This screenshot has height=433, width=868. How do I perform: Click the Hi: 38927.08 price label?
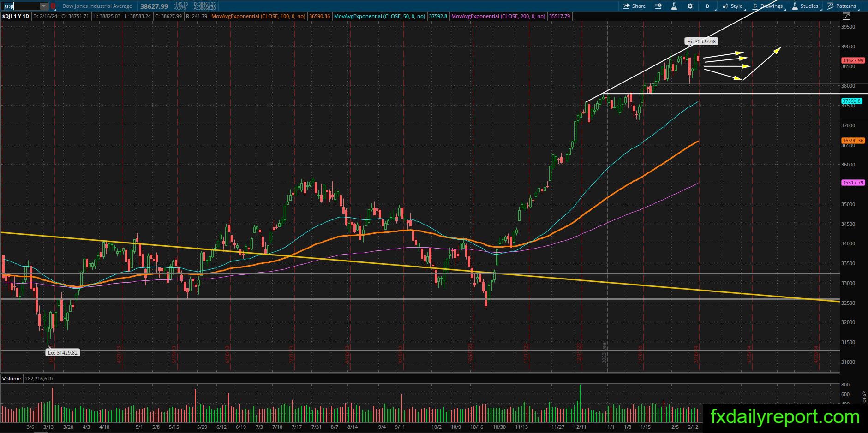click(x=701, y=42)
